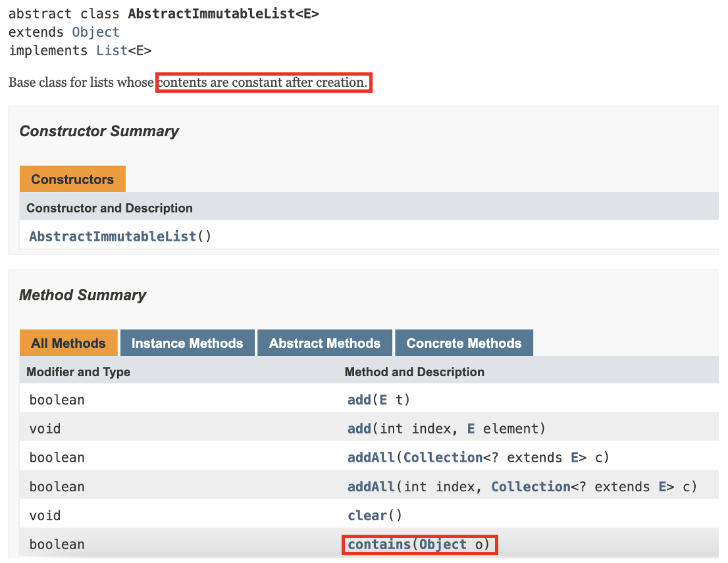The width and height of the screenshot is (728, 563).
Task: Click E type in addAll(Collection<? extends E> c)
Action: 575,458
